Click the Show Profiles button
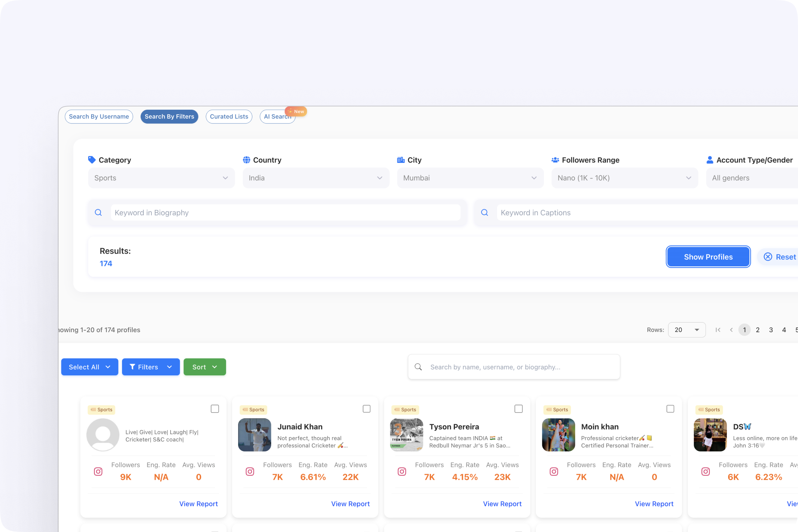This screenshot has height=532, width=798. tap(708, 257)
